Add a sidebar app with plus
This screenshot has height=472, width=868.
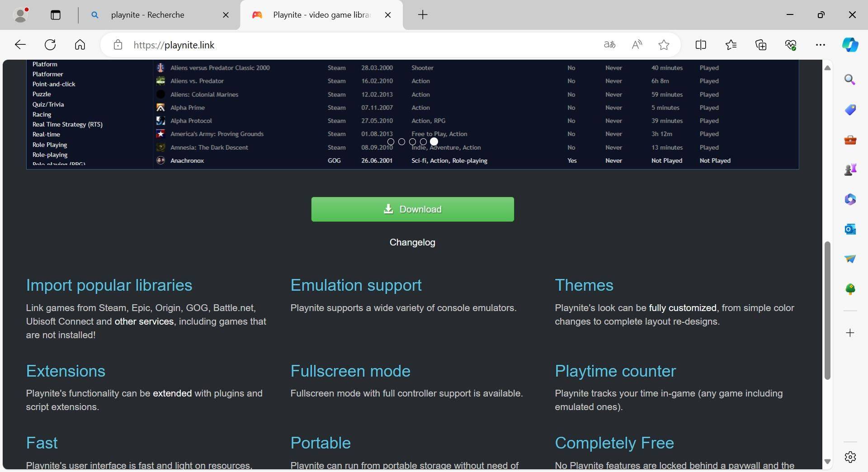tap(850, 333)
